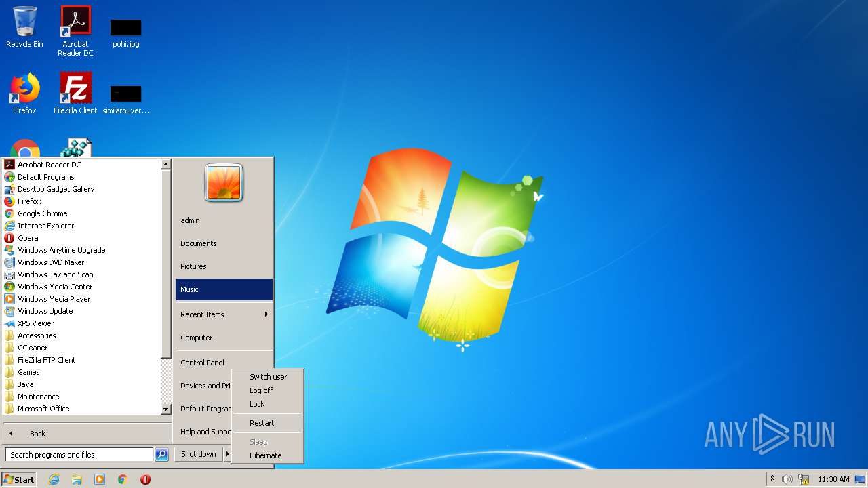Click the Start button
This screenshot has width=868, height=488.
(19, 479)
